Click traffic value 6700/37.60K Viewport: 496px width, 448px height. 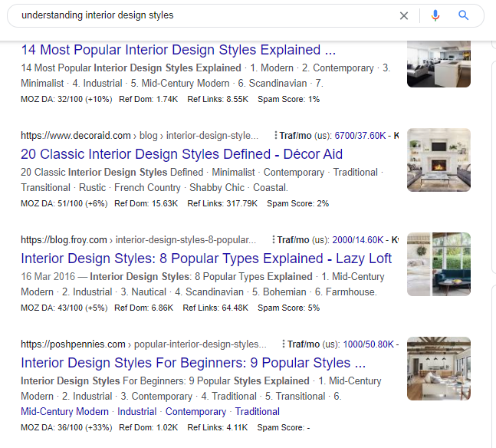pyautogui.click(x=360, y=136)
